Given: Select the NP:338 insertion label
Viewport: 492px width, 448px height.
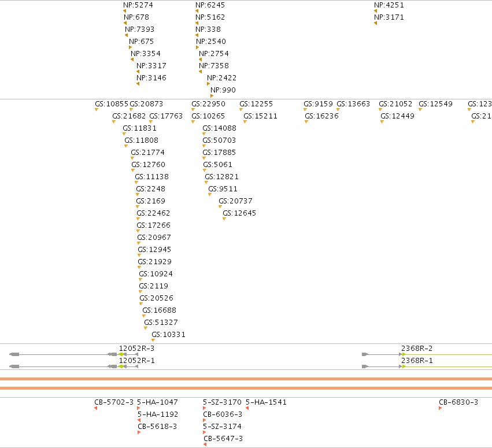Looking at the screenshot, I should (208, 29).
